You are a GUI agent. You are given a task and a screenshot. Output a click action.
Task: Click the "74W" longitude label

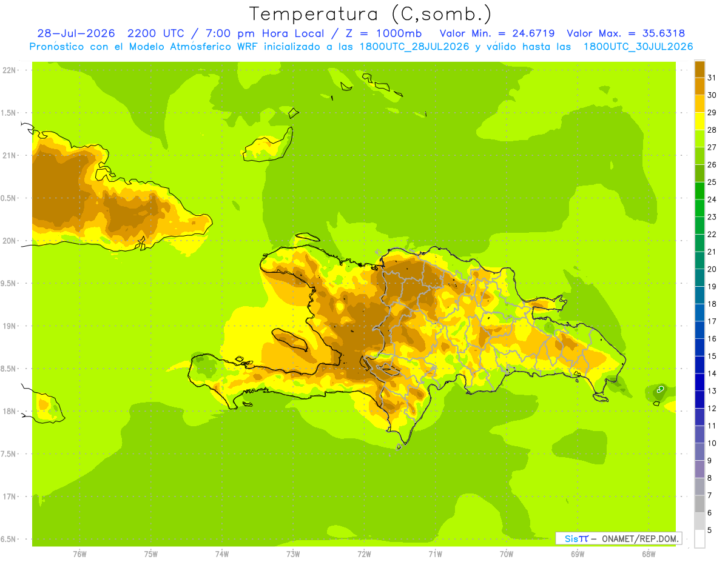point(222,554)
